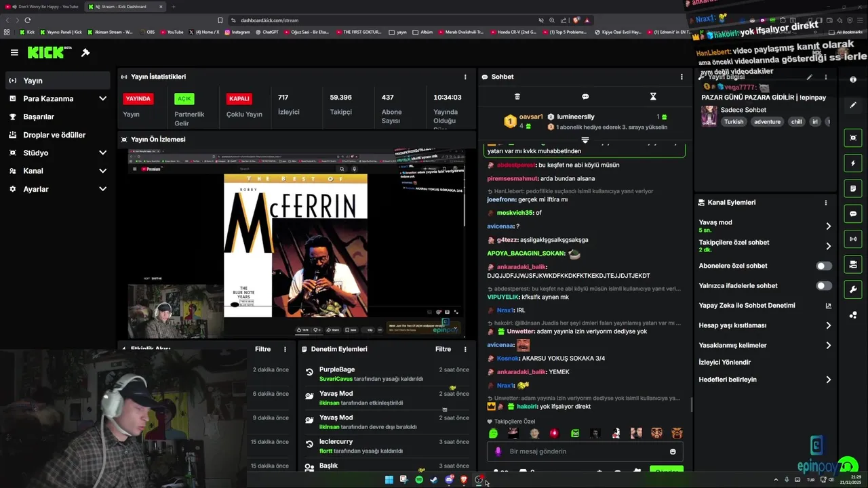Image resolution: width=868 pixels, height=488 pixels.
Task: Open the Hedefleri belirleyin chevron
Action: (x=828, y=380)
